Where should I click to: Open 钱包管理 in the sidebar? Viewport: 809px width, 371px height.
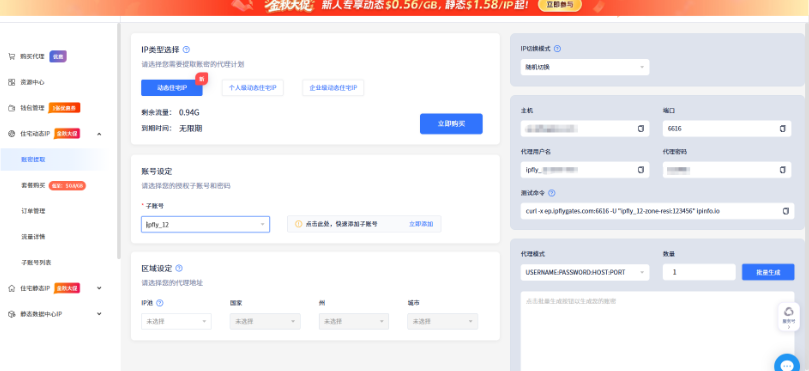coord(32,108)
